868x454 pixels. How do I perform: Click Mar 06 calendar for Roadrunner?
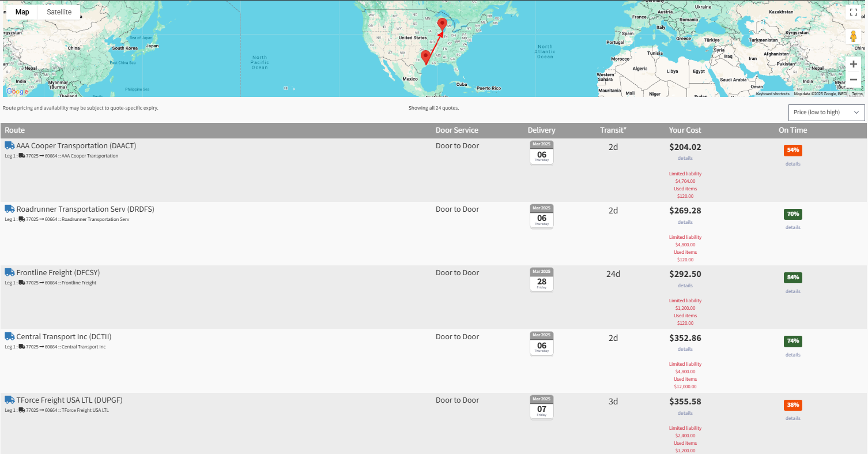[x=542, y=216]
